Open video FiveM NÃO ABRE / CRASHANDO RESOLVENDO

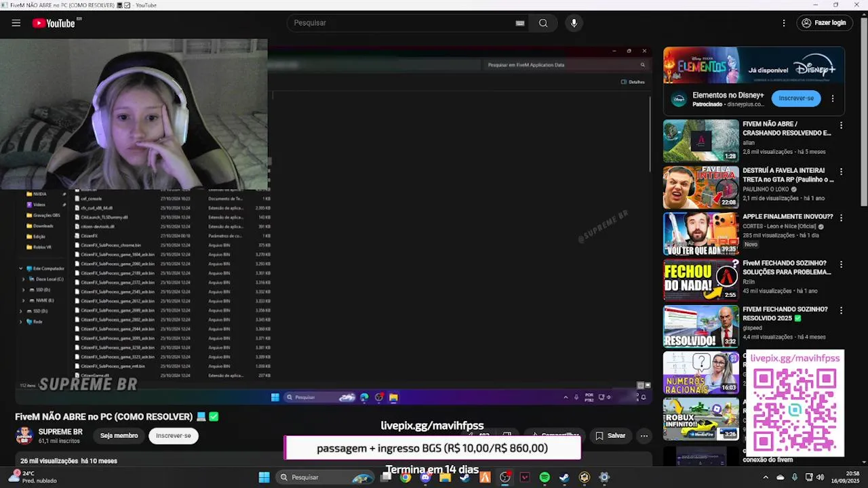coord(787,129)
